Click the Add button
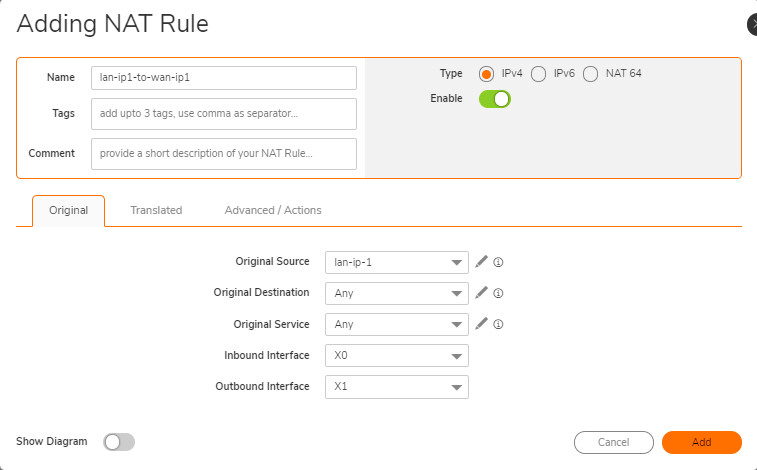This screenshot has height=470, width=757. 701,442
